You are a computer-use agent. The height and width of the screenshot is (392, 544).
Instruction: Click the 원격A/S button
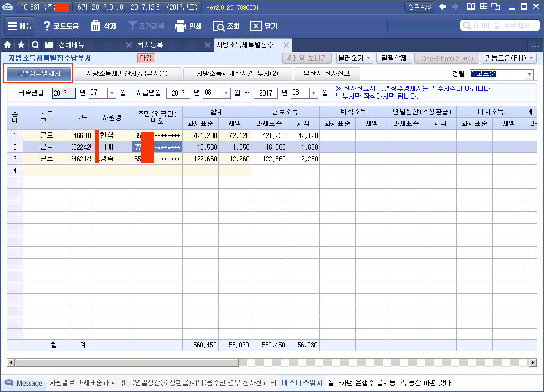[420, 7]
